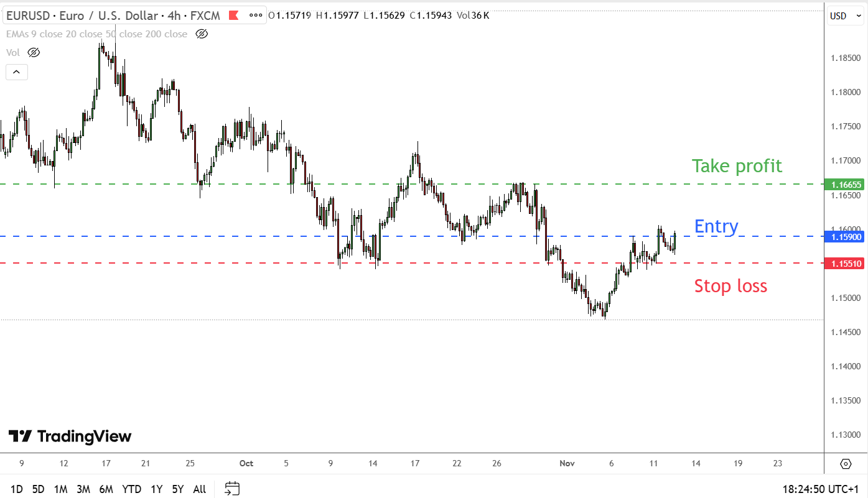Click the red flag icon next to the symbol title

(233, 15)
